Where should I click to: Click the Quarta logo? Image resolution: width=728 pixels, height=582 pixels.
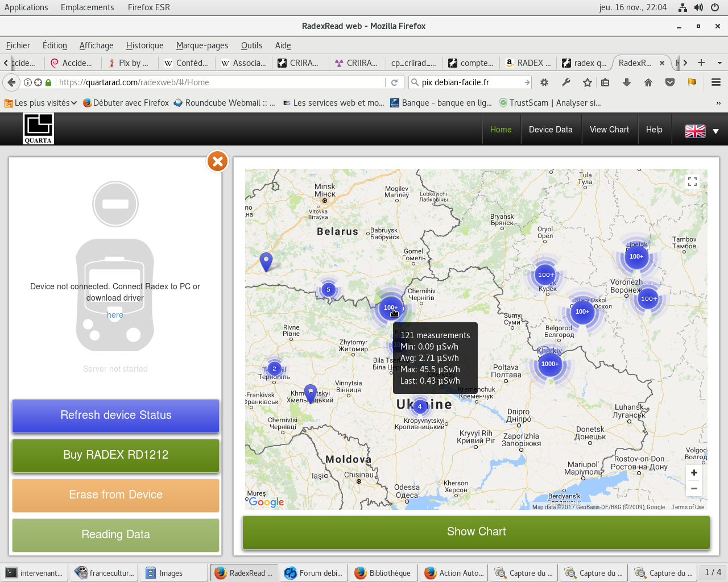[38, 128]
